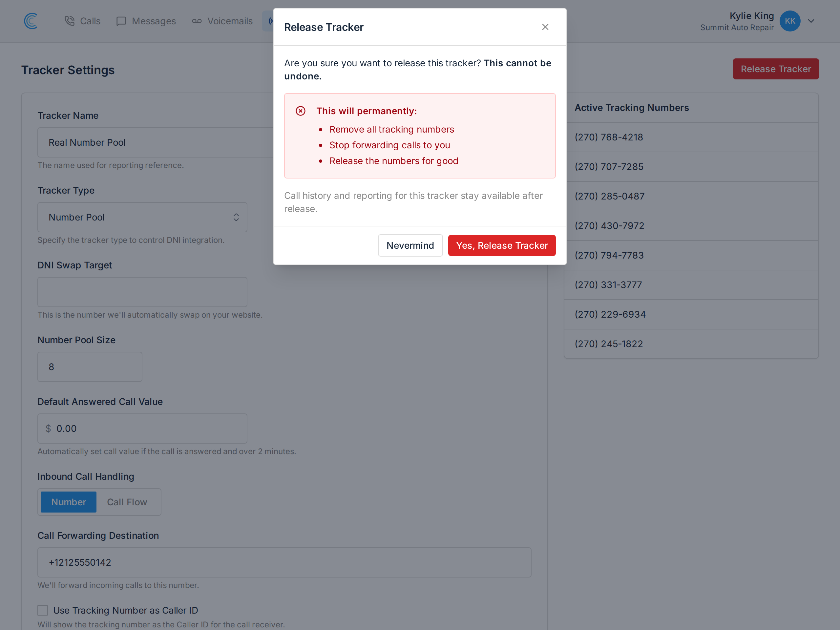Viewport: 840px width, 630px height.
Task: Click the red warning circle icon
Action: (300, 111)
